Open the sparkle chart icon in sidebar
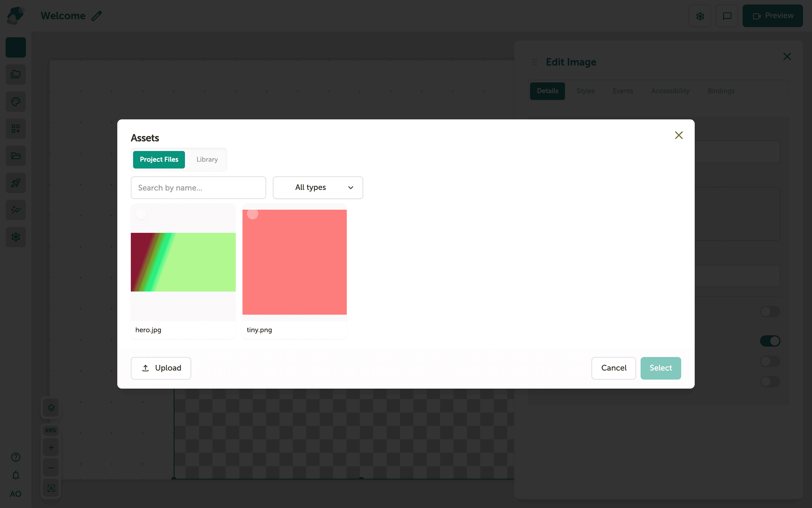Viewport: 812px width, 508px height. click(16, 210)
